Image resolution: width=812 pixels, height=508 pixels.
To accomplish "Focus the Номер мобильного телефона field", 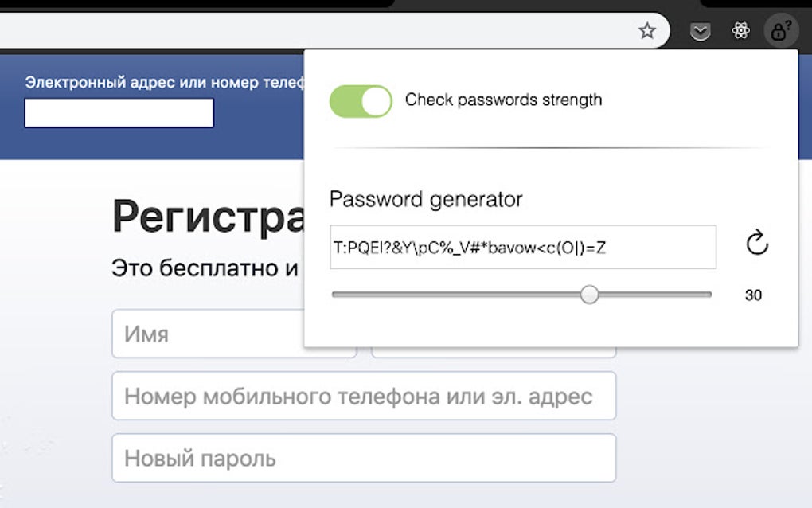I will (364, 396).
